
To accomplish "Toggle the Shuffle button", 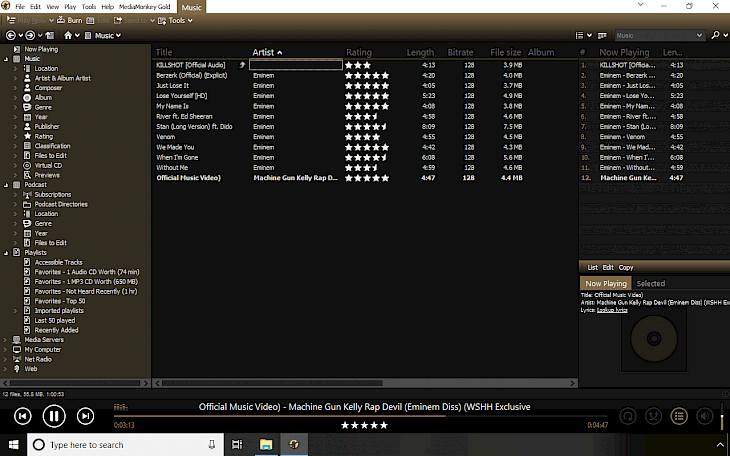I will pyautogui.click(x=653, y=416).
